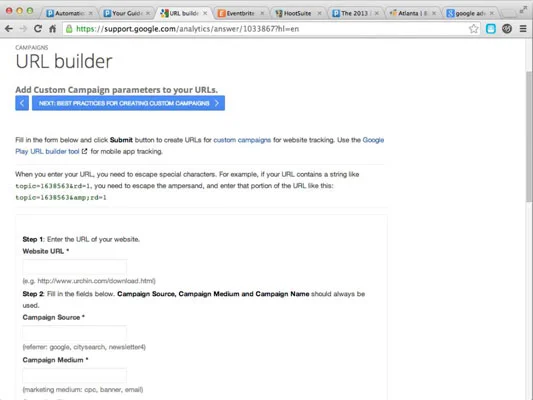Click the Website URL input field
This screenshot has height=400, width=533.
pyautogui.click(x=75, y=267)
